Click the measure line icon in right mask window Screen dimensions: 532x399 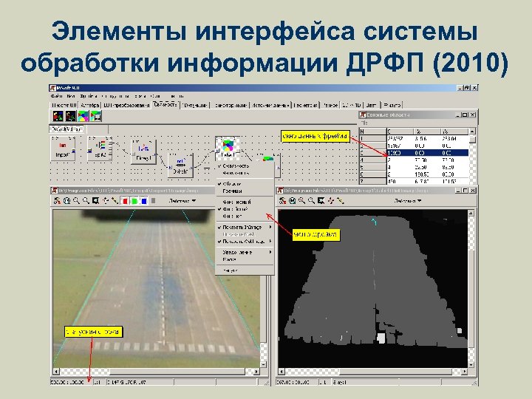(x=340, y=200)
